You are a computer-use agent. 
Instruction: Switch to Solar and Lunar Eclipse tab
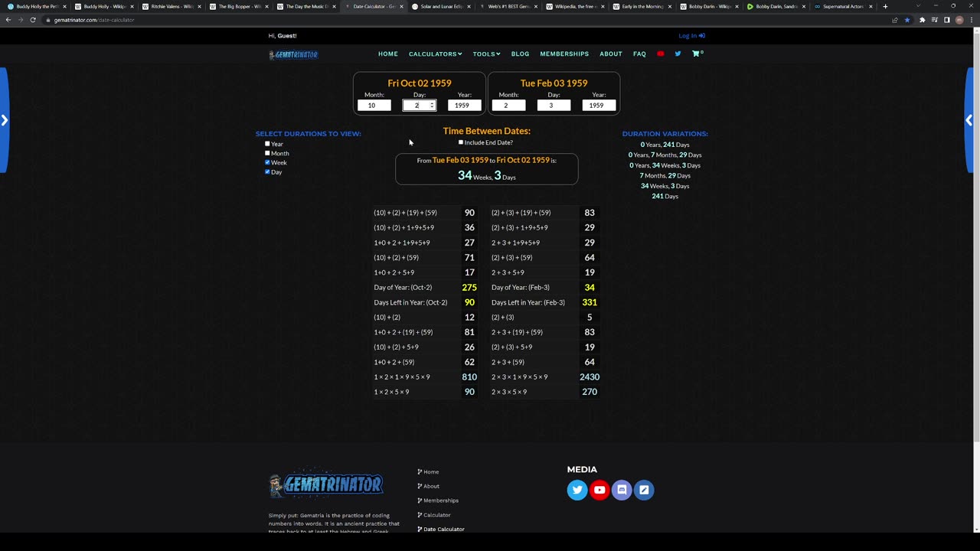point(439,6)
